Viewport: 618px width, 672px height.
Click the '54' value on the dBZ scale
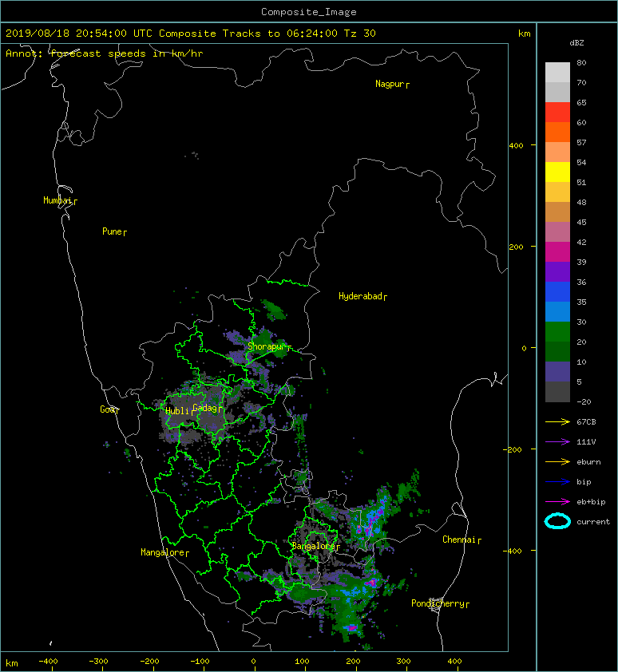(581, 163)
